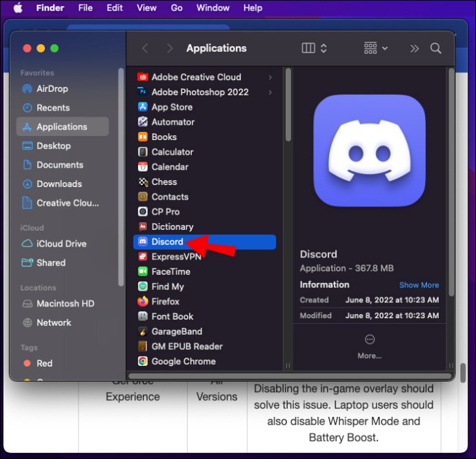Click the preview pane vertical scrollbar

pyautogui.click(x=451, y=182)
